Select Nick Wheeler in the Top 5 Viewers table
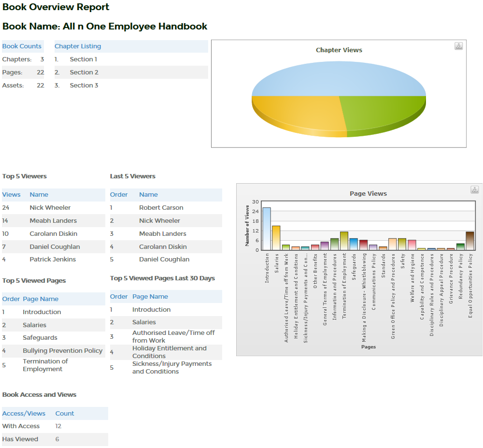The width and height of the screenshot is (483, 448). click(50, 208)
